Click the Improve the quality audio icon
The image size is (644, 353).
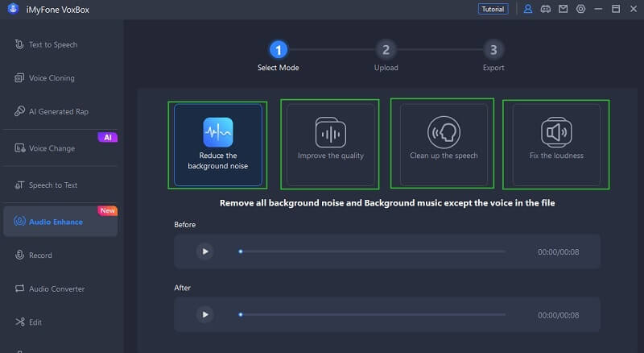pyautogui.click(x=331, y=132)
